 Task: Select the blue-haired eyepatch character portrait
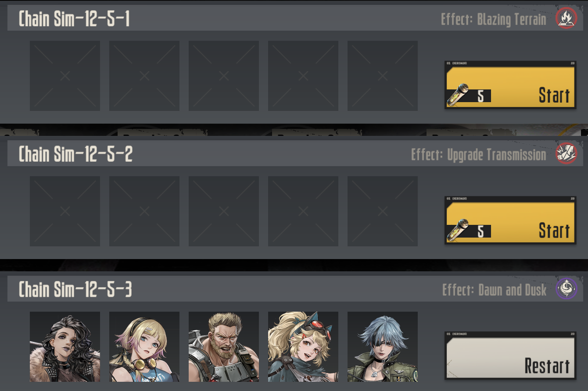click(x=383, y=347)
